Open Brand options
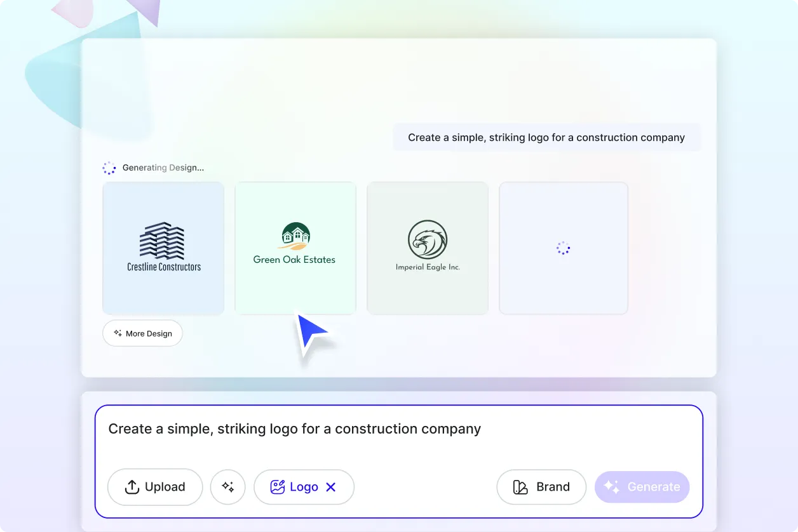The height and width of the screenshot is (532, 798). point(541,486)
